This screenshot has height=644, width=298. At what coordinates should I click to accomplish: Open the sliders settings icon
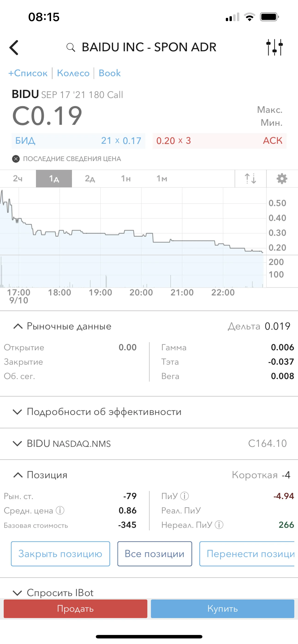point(275,47)
